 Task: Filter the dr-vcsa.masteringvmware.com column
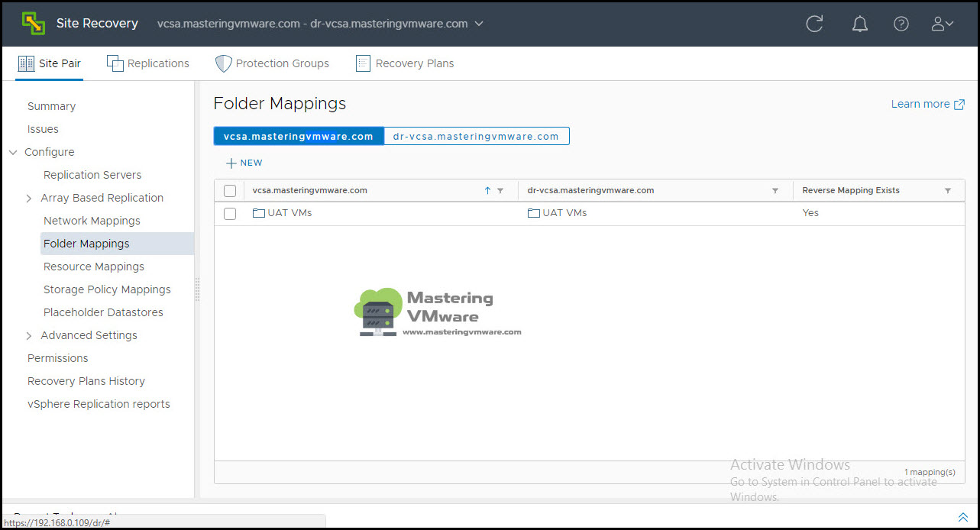pyautogui.click(x=775, y=191)
